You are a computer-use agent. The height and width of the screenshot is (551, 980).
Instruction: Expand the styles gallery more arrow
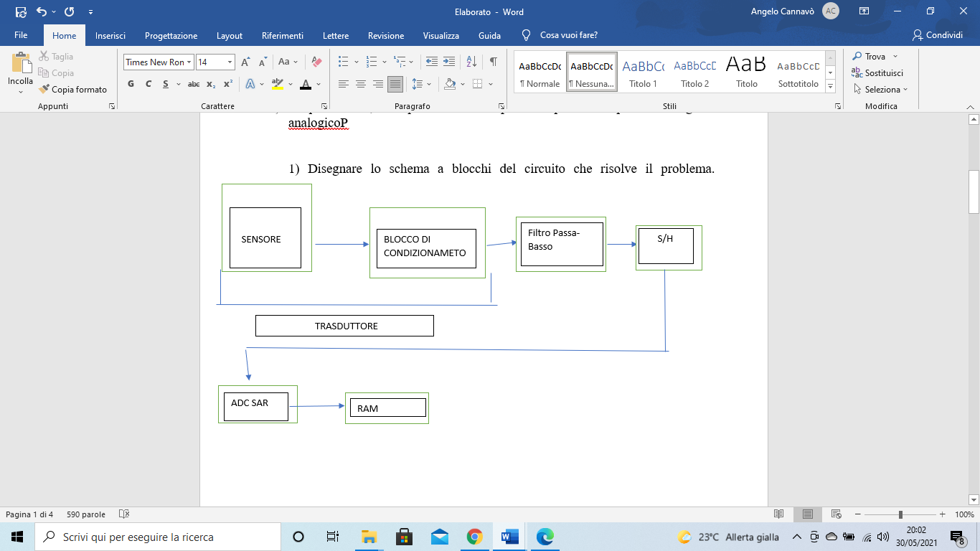(831, 86)
